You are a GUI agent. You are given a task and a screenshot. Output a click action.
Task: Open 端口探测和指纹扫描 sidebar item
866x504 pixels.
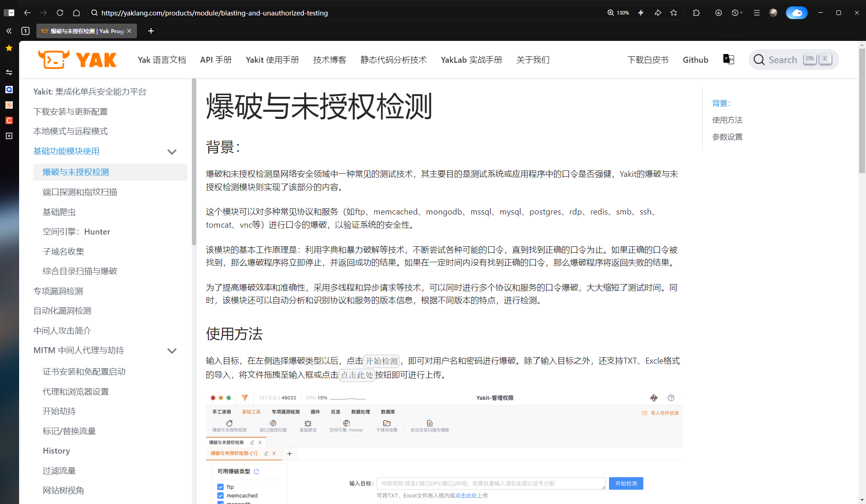pyautogui.click(x=80, y=192)
